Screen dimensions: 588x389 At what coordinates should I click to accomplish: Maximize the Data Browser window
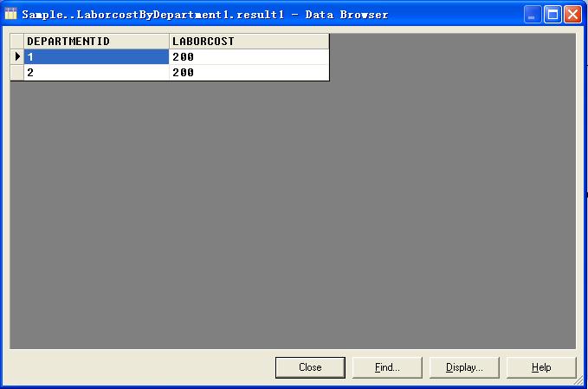552,14
